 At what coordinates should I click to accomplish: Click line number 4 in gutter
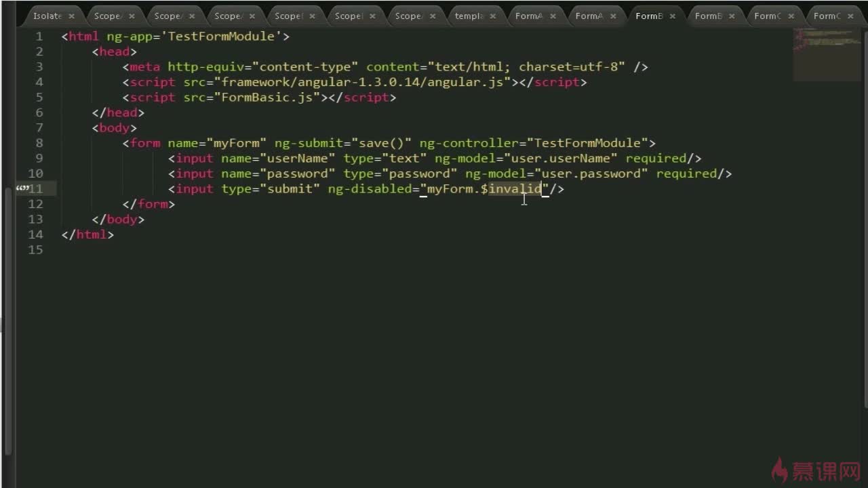(39, 82)
